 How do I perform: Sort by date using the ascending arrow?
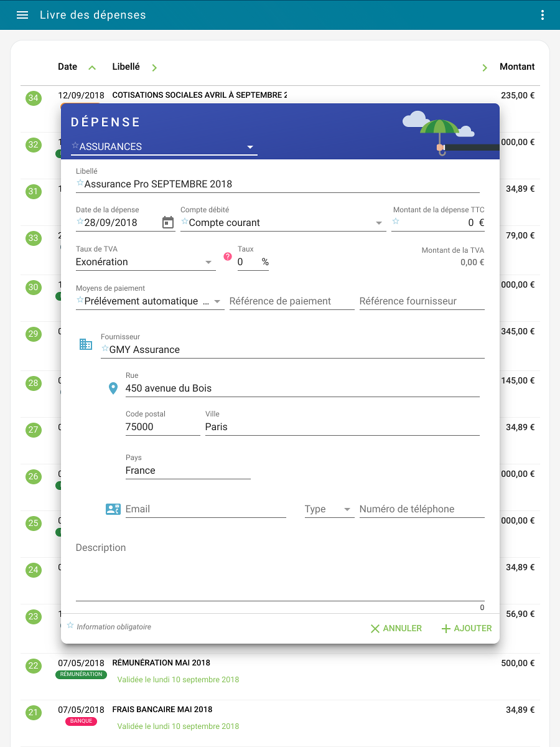click(92, 67)
